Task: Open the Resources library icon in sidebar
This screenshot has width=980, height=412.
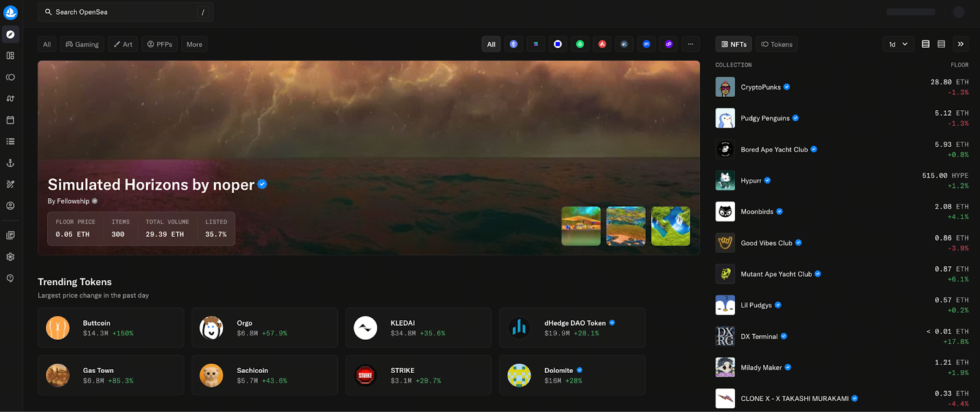Action: pyautogui.click(x=10, y=235)
